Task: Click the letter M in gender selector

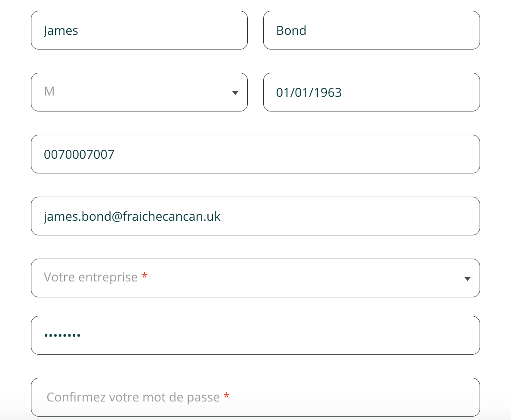Action: [49, 91]
